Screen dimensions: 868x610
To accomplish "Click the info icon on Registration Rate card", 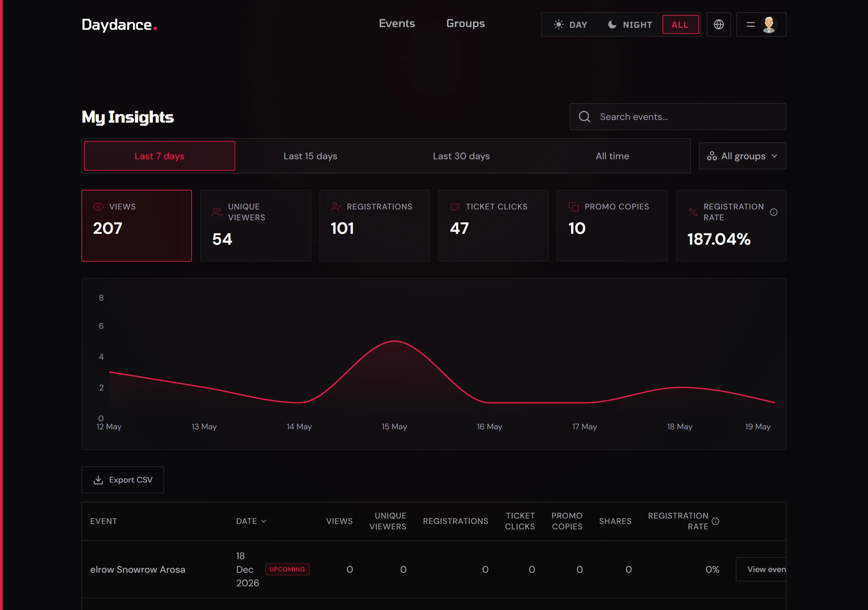I will [773, 212].
